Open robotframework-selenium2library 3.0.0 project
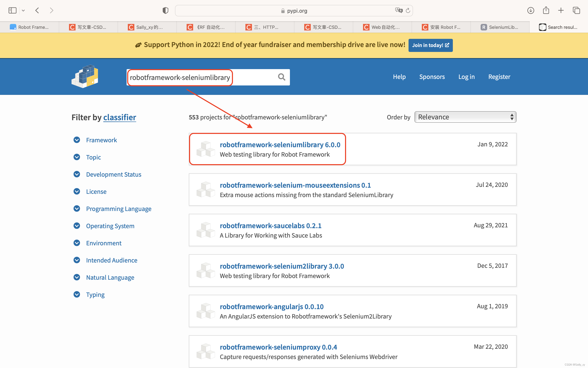The width and height of the screenshot is (588, 368). coord(282,266)
